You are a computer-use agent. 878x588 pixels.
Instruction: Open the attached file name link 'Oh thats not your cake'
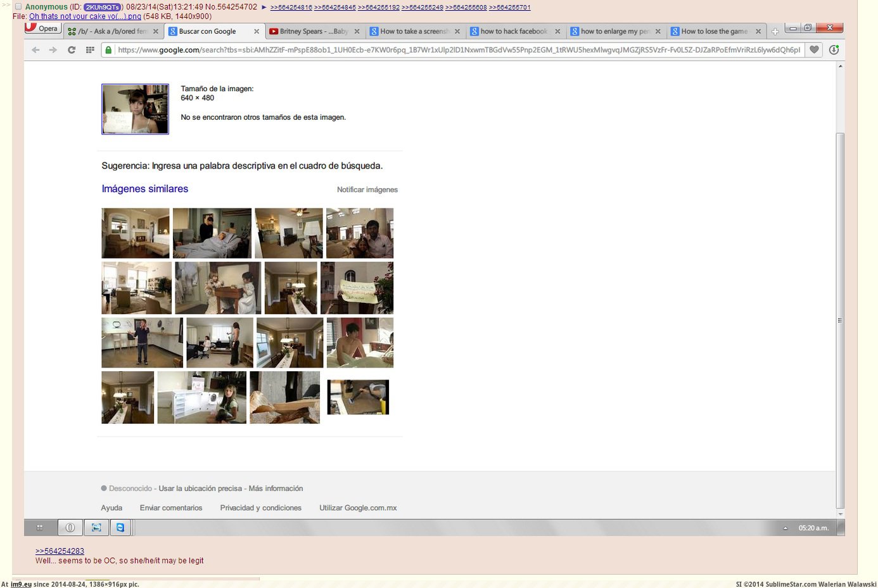(85, 16)
